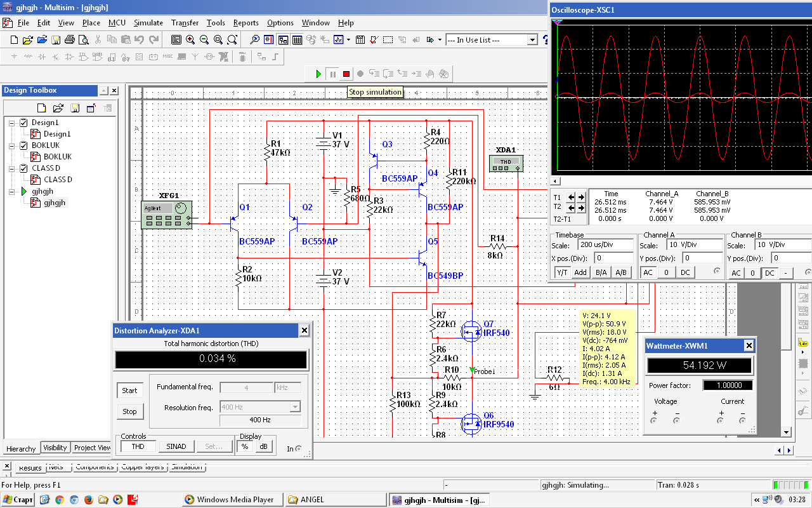Open the Reports menu
The width and height of the screenshot is (812, 508).
pos(246,23)
